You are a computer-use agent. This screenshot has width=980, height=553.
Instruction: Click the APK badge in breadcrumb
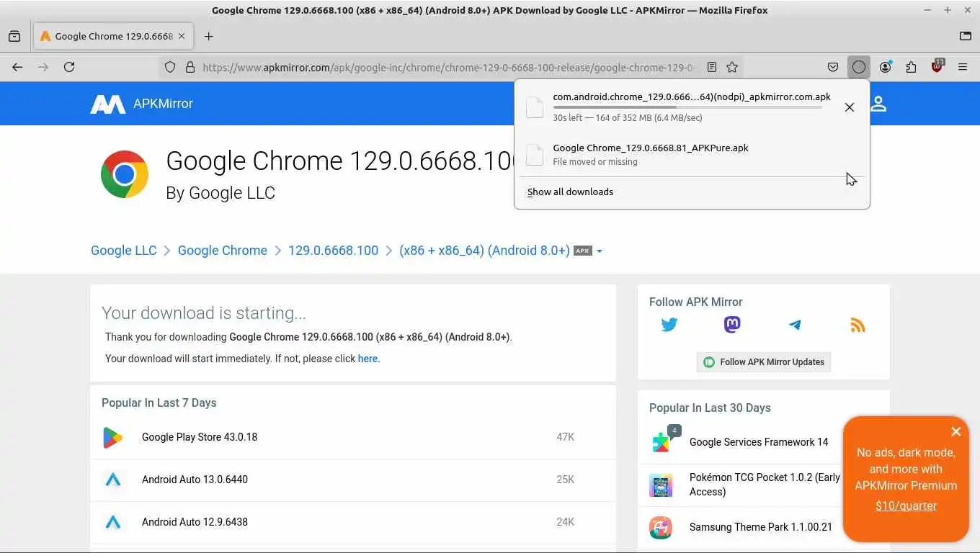(582, 251)
